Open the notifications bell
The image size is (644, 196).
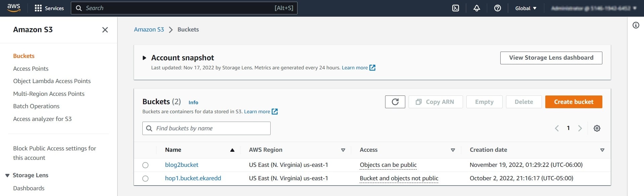pyautogui.click(x=476, y=8)
